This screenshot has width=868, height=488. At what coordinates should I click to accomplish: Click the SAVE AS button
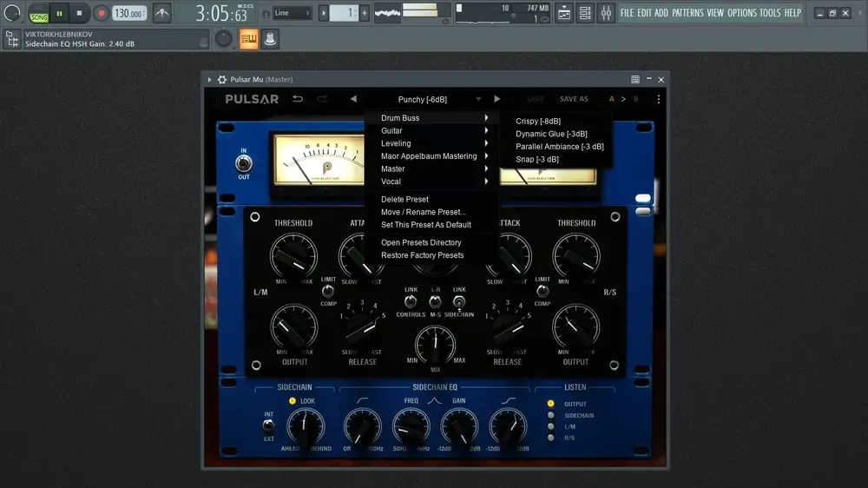(x=574, y=99)
